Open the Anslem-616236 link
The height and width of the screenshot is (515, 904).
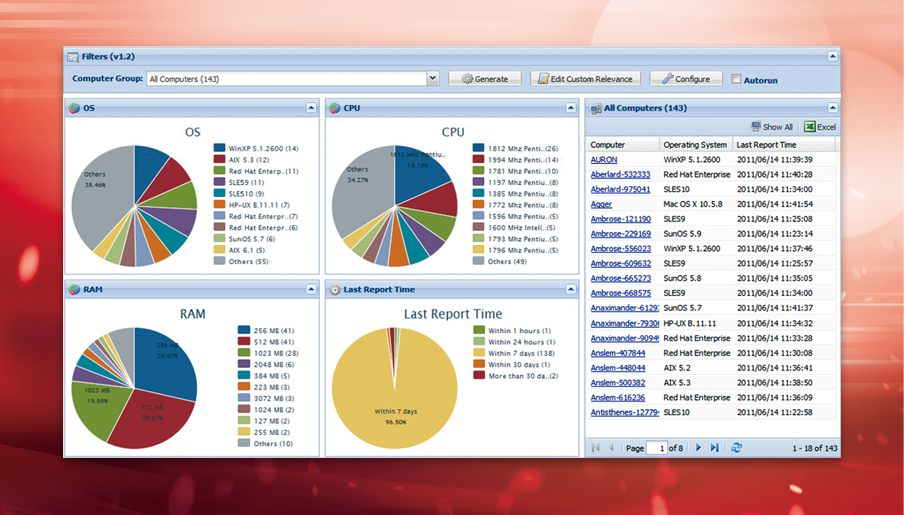click(618, 397)
